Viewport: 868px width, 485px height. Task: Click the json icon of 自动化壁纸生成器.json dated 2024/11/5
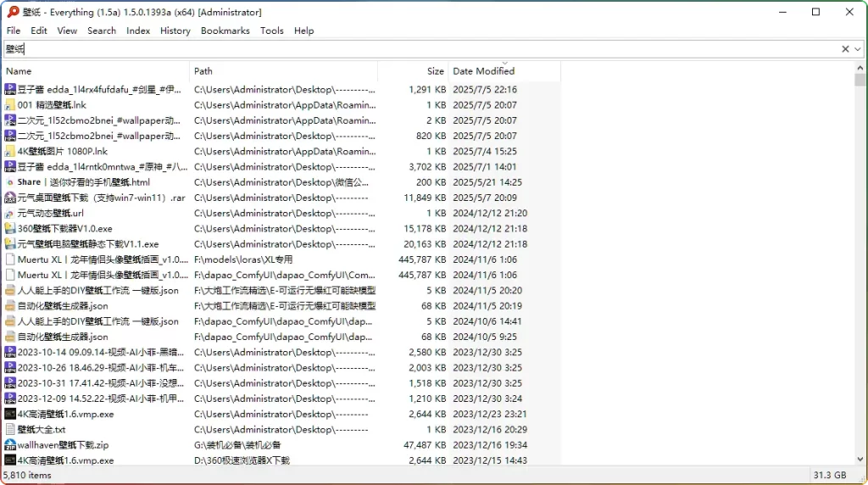(9, 305)
